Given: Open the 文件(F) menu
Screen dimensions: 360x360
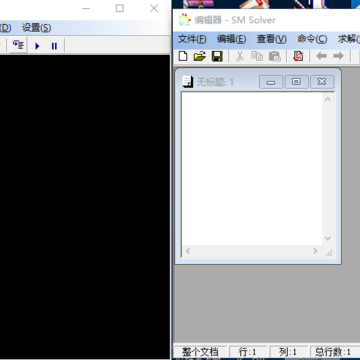Looking at the screenshot, I should pos(192,39).
